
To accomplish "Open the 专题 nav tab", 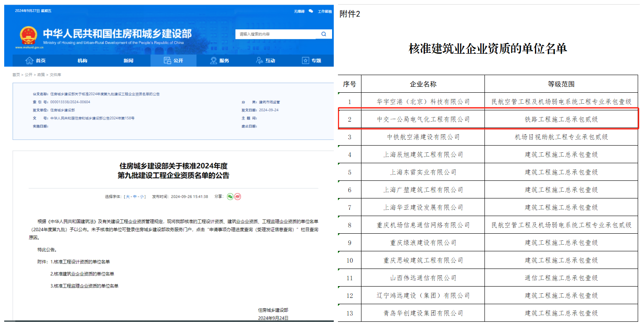I will click(x=312, y=60).
